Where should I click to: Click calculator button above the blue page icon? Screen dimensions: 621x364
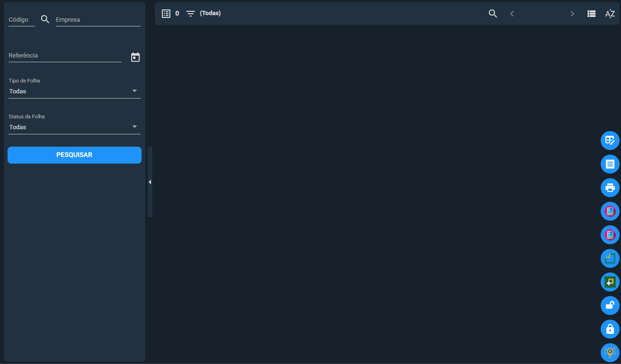tap(610, 235)
